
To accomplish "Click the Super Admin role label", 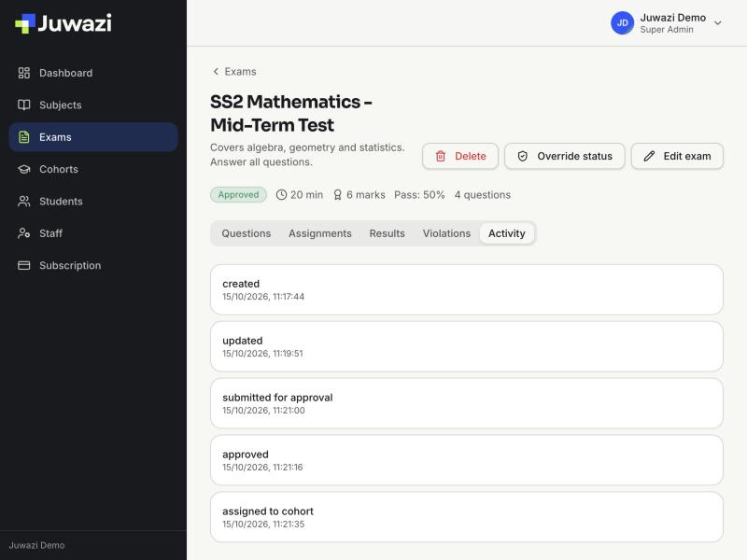I will point(667,30).
